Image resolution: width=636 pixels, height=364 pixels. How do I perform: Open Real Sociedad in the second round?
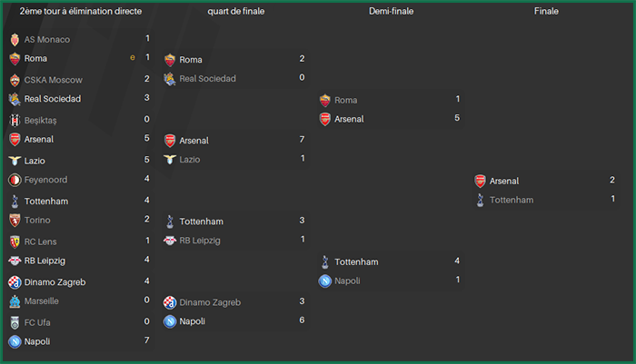[53, 99]
